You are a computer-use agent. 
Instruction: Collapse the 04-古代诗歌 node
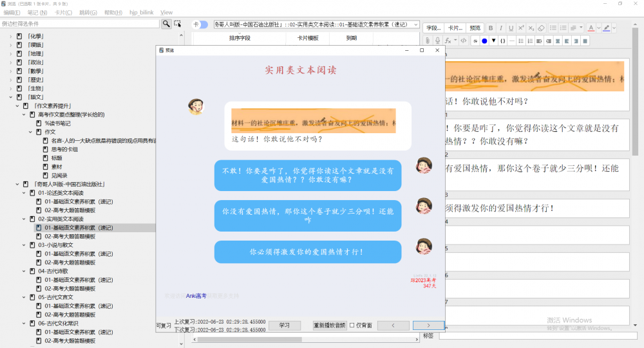24,271
